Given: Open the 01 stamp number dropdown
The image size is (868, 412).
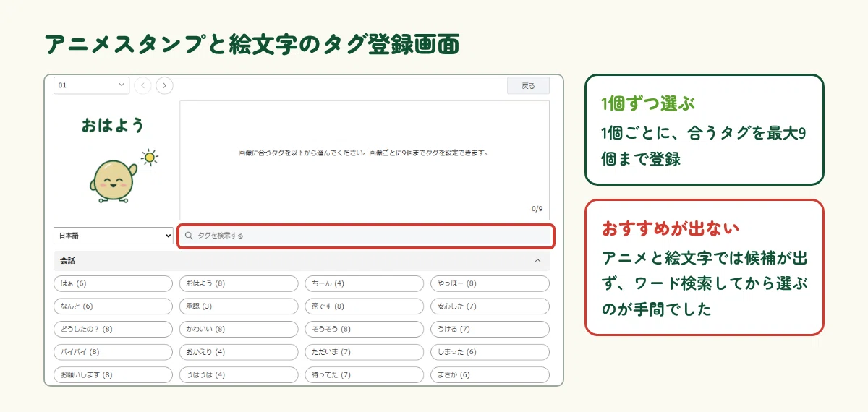Looking at the screenshot, I should pos(92,85).
